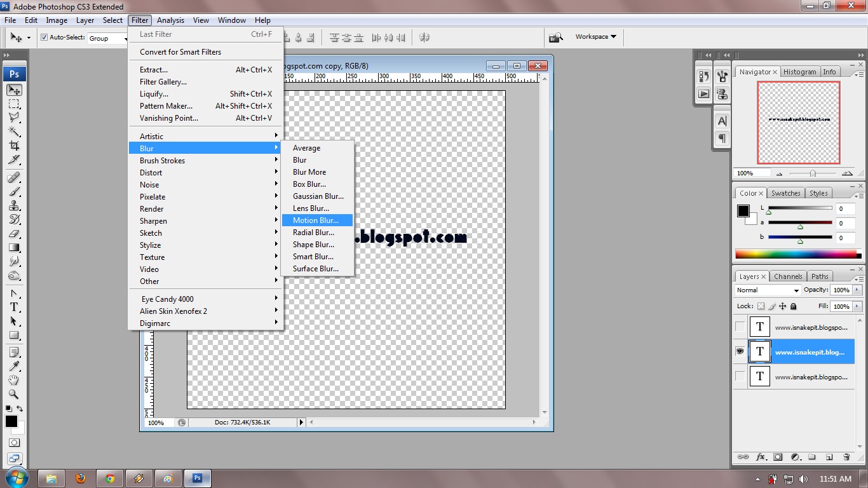The width and height of the screenshot is (868, 488).
Task: Click the Navigator zoom slider
Action: click(x=813, y=173)
